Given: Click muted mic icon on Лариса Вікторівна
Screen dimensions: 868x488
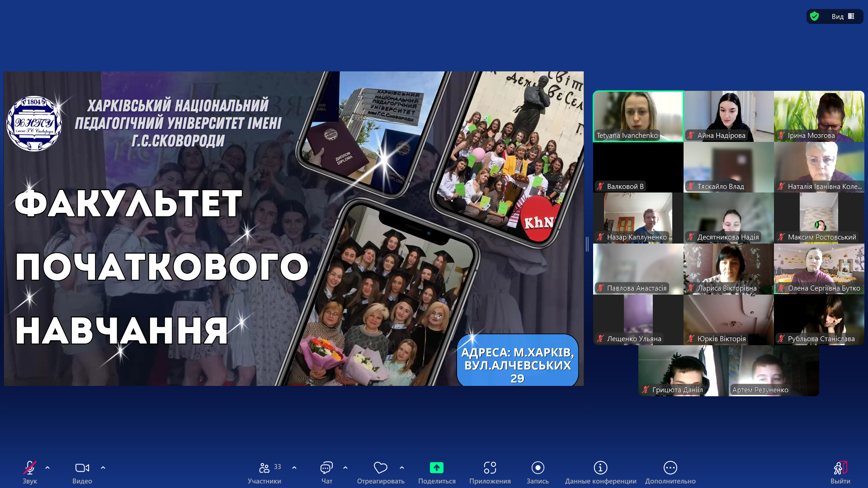Looking at the screenshot, I should point(691,288).
